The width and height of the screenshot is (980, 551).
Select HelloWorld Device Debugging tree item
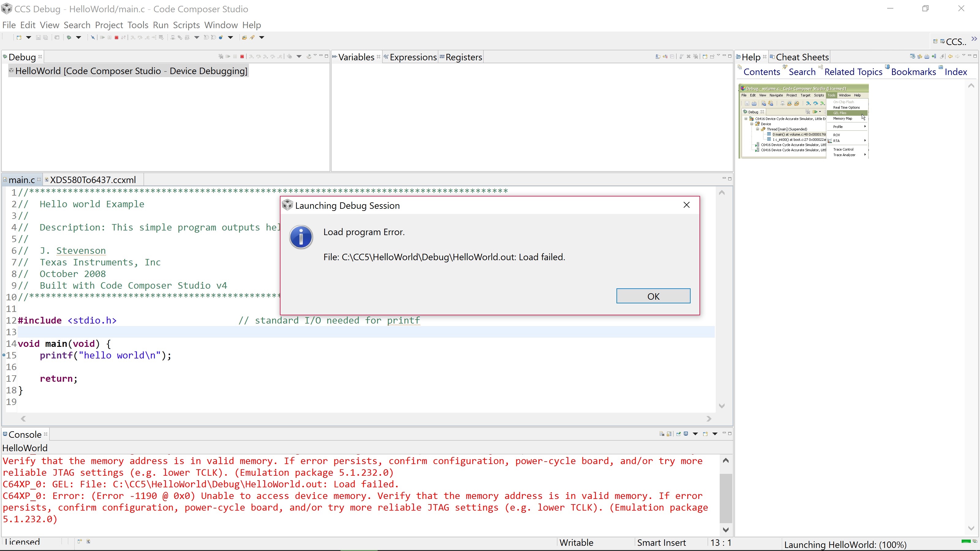[x=129, y=71]
